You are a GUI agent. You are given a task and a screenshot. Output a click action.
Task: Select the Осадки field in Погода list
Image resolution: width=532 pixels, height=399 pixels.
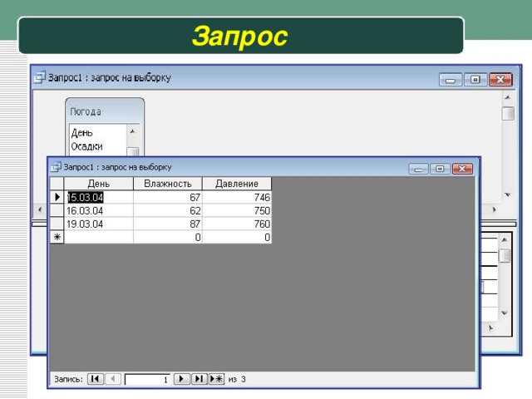pos(87,146)
